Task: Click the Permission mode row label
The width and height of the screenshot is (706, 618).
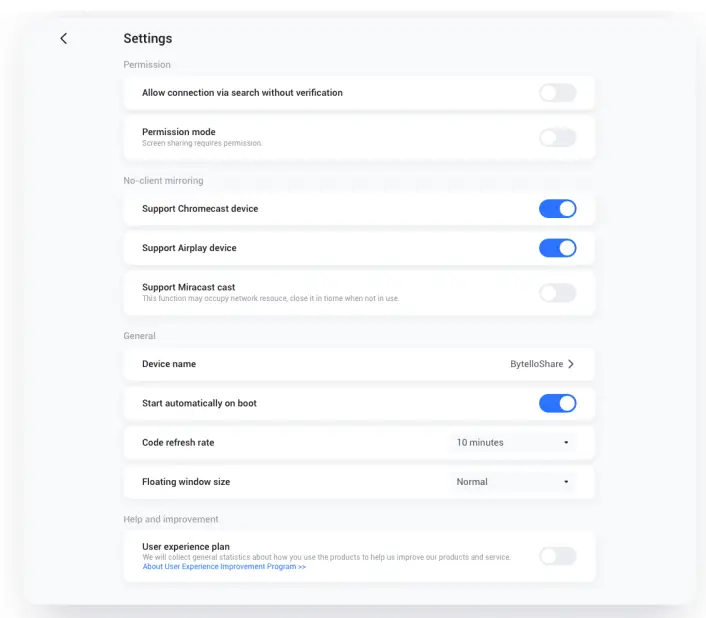Action: click(179, 132)
